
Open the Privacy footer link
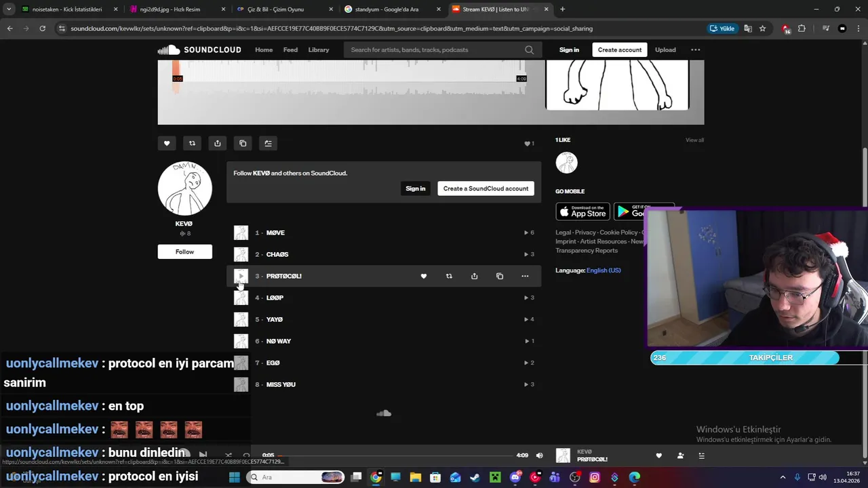tap(585, 232)
